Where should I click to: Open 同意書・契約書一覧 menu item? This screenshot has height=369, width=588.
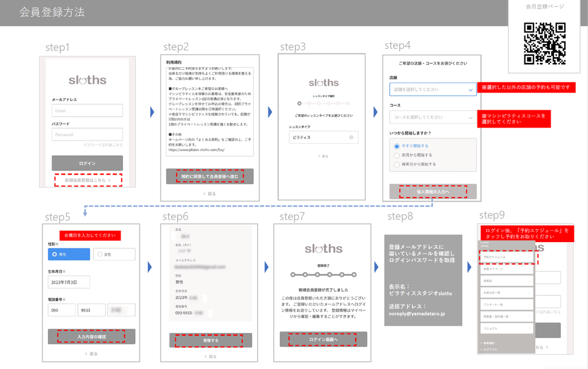(x=507, y=317)
